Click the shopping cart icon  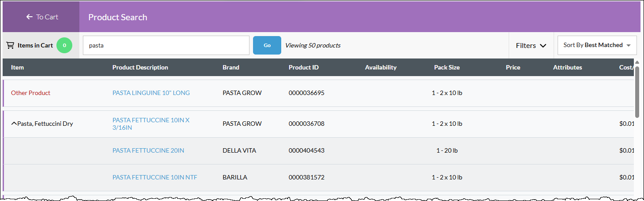point(10,45)
